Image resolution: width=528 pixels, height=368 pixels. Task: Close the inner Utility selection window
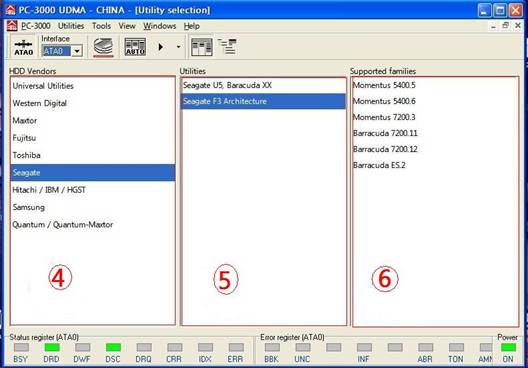pyautogui.click(x=518, y=26)
